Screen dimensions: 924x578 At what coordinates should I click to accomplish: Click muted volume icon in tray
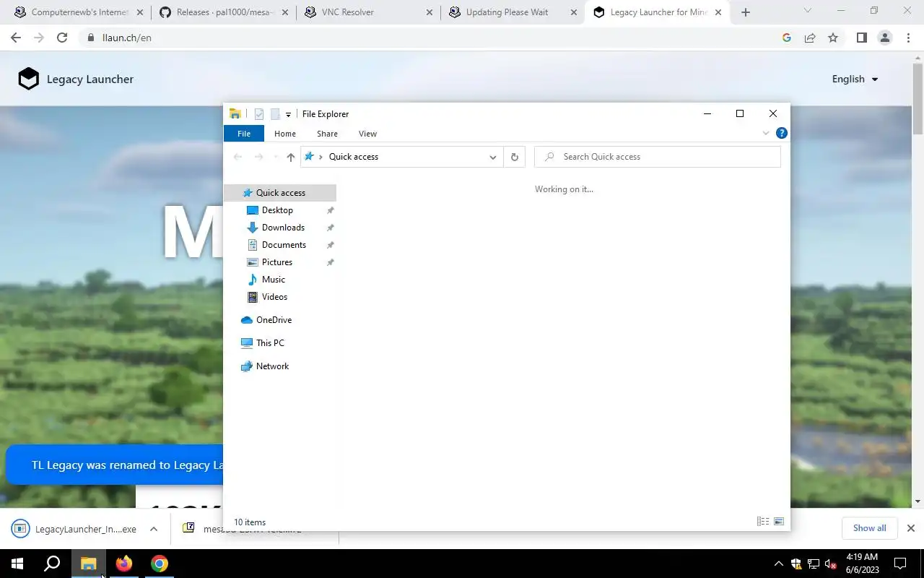(x=831, y=564)
